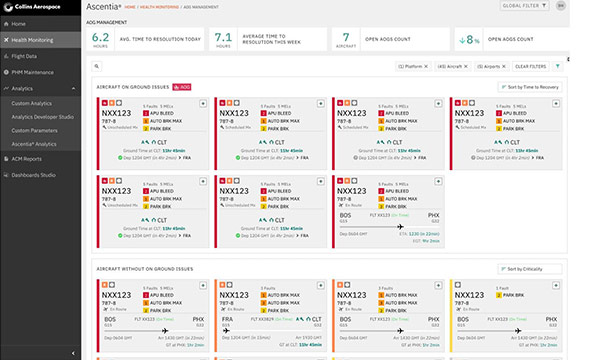Screen dimensions: 600x360
Task: Remove the Platform filter chip
Action: click(x=426, y=66)
